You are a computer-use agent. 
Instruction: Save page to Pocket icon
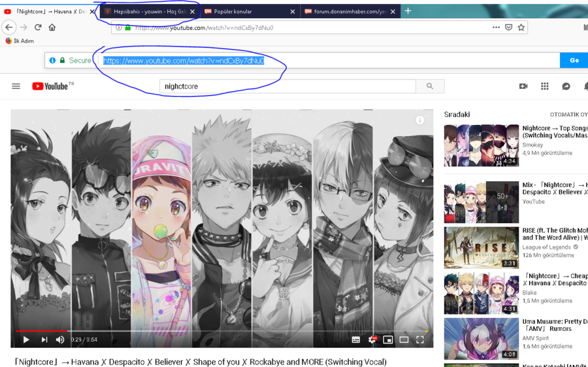[508, 27]
